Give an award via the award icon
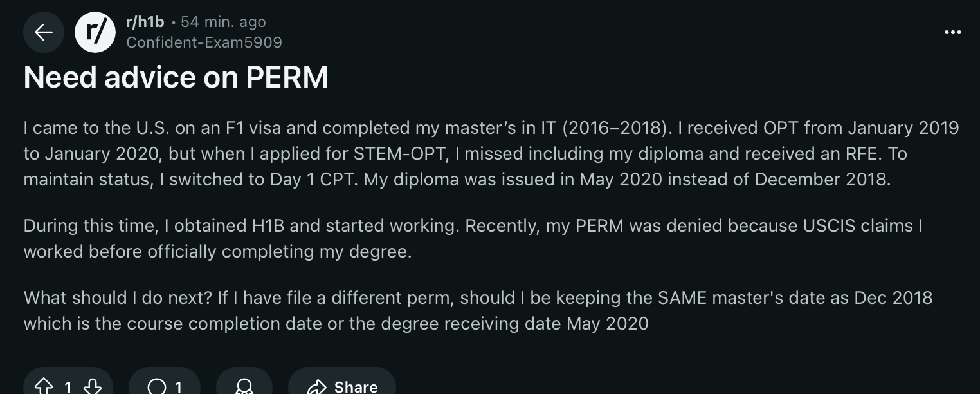 pyautogui.click(x=244, y=386)
